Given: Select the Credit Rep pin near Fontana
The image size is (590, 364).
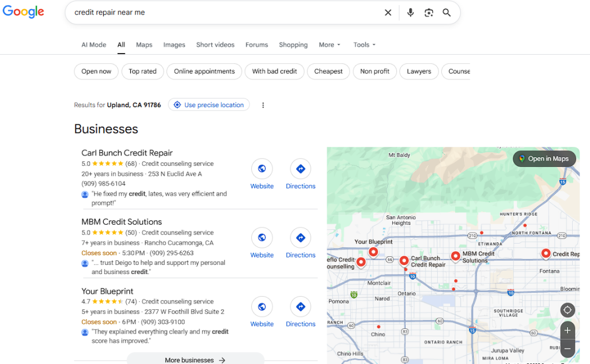Looking at the screenshot, I should pos(546,253).
